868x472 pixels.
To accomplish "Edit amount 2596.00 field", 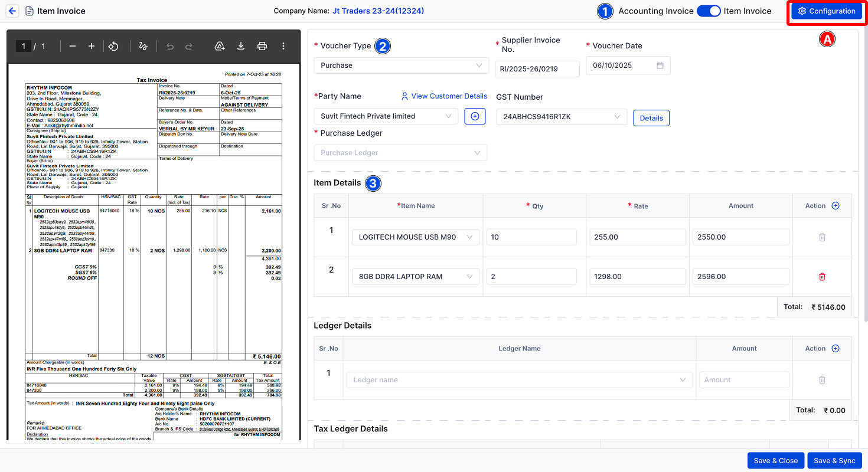I will (x=741, y=277).
